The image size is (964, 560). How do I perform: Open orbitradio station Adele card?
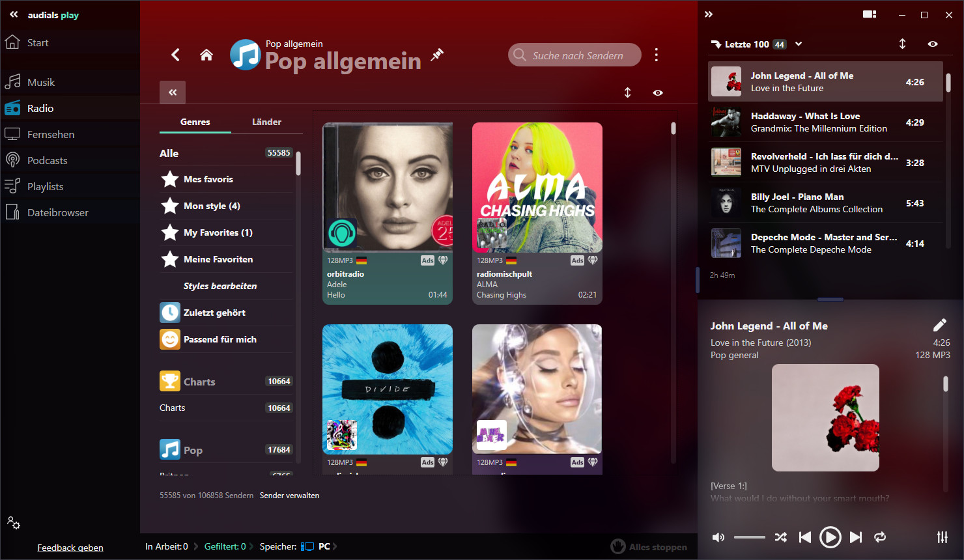pyautogui.click(x=388, y=214)
